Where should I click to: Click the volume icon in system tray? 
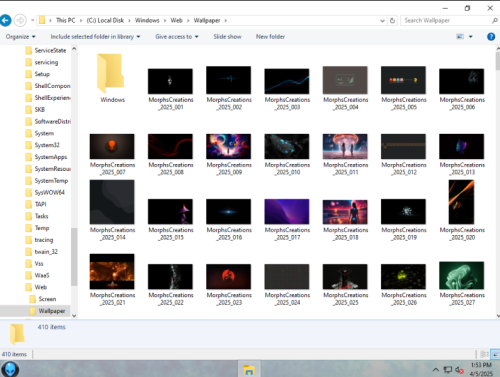pyautogui.click(x=459, y=370)
